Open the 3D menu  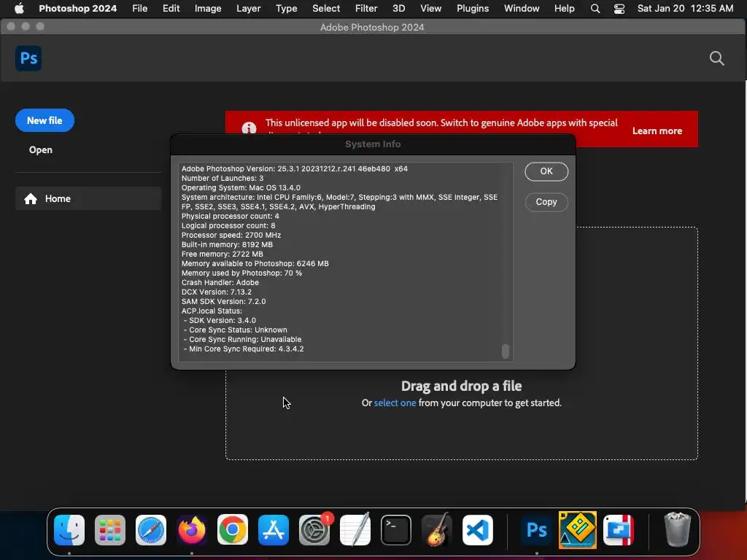(399, 9)
